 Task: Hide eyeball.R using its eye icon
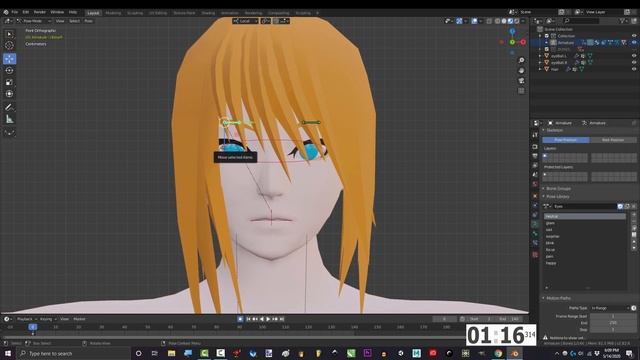pos(634,62)
